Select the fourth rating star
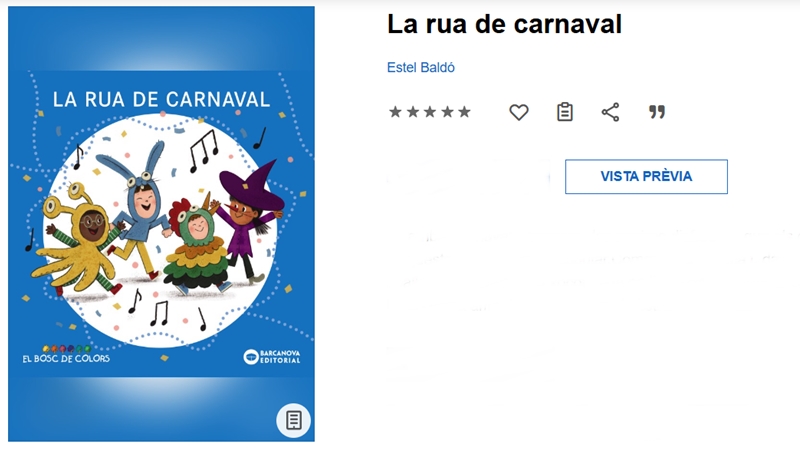 pos(447,112)
